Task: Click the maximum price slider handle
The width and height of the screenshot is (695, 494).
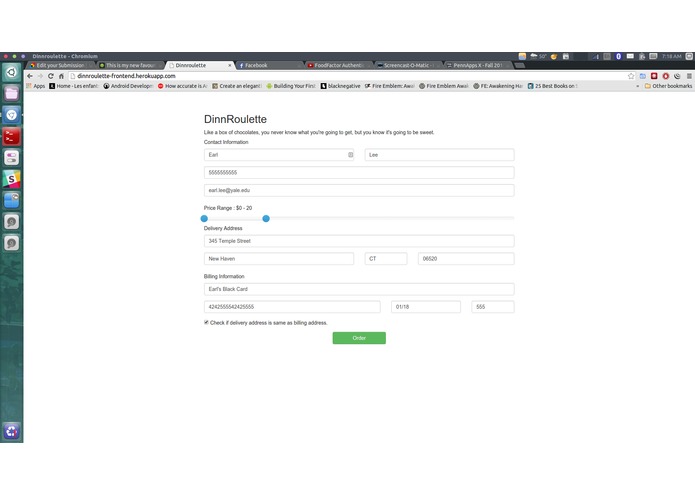Action: pos(266,218)
